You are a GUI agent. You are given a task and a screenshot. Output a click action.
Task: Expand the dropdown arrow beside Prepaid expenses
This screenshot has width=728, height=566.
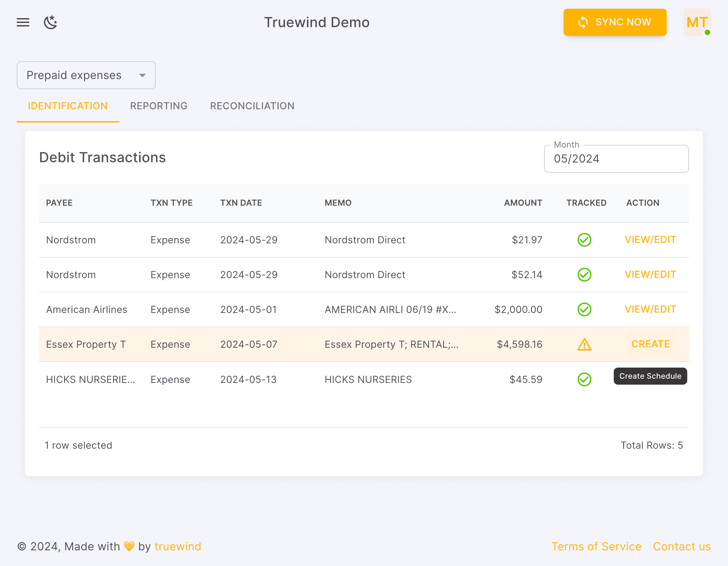pos(142,75)
